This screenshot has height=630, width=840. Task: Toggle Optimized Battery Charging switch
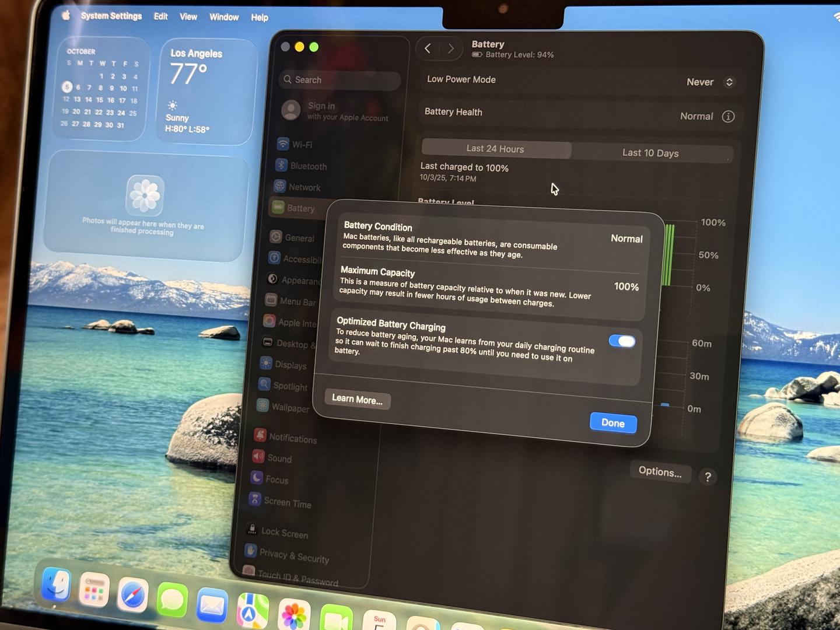point(622,341)
